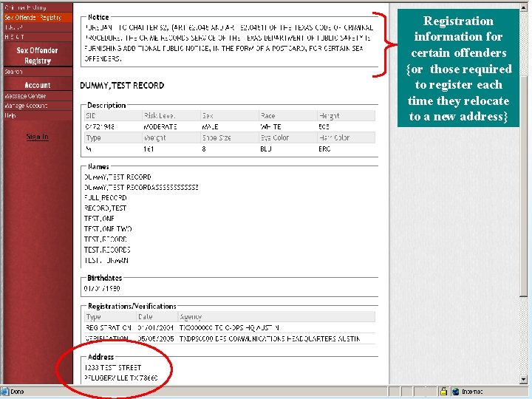Click the name TEST,RECORDS
The image size is (532, 399).
107,250
